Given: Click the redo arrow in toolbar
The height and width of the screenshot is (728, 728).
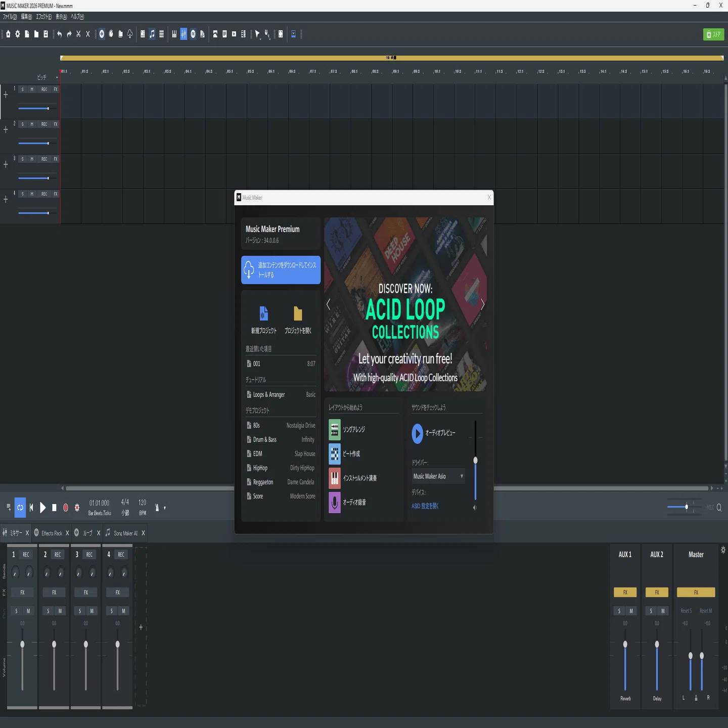Looking at the screenshot, I should [69, 34].
